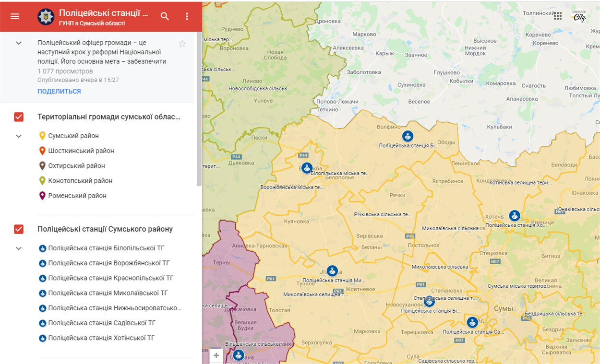The image size is (600, 364).
Task: Open Роменський район in the legend list
Action: click(x=77, y=196)
